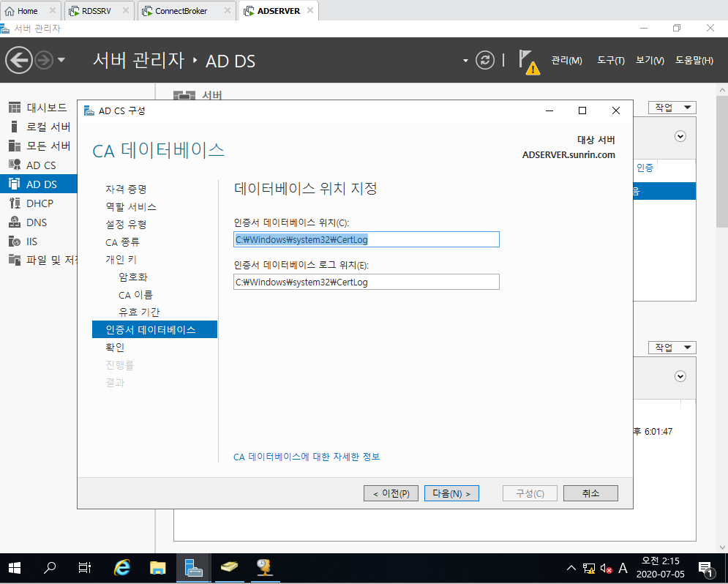728x584 pixels.
Task: Go to the 설정 유형 wizard step
Action: point(126,224)
